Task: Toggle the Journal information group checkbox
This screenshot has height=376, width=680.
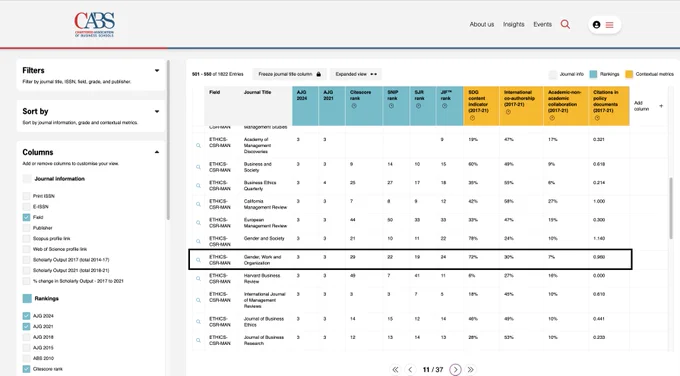Action: (x=27, y=179)
